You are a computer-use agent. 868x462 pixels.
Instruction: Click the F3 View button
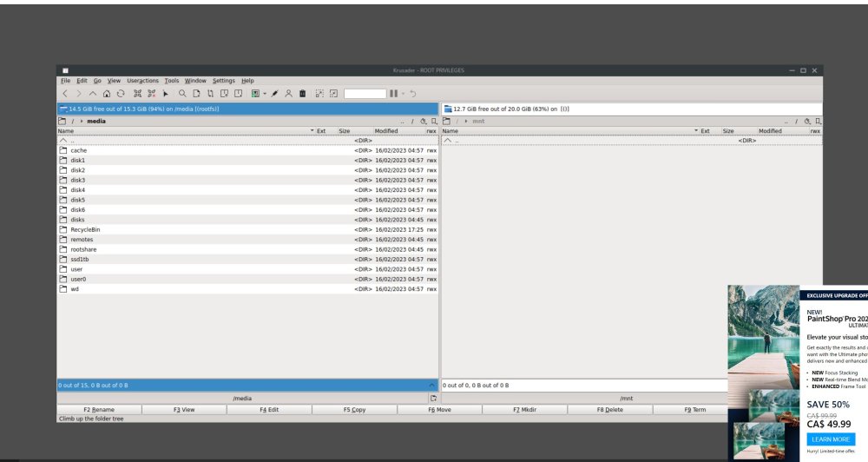[x=184, y=409]
